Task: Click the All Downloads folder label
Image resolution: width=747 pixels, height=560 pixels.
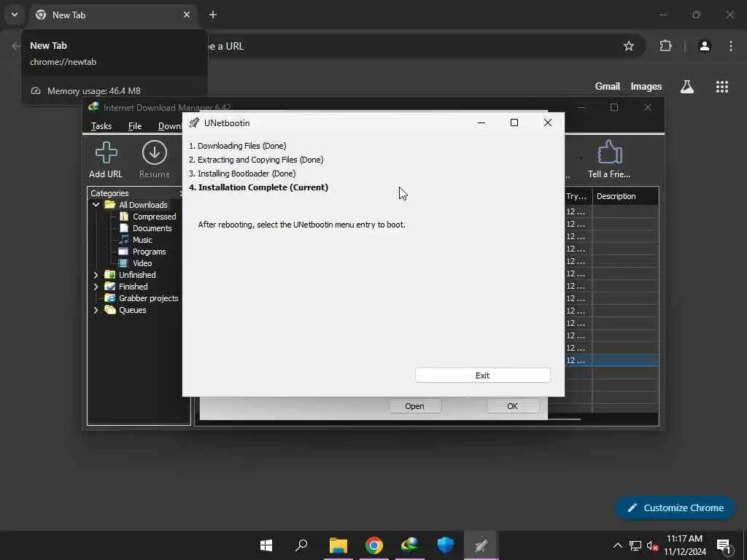Action: pyautogui.click(x=143, y=205)
